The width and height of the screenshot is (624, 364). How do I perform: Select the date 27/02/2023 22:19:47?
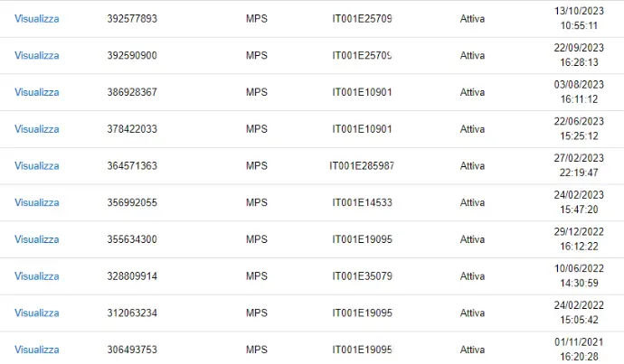click(578, 166)
